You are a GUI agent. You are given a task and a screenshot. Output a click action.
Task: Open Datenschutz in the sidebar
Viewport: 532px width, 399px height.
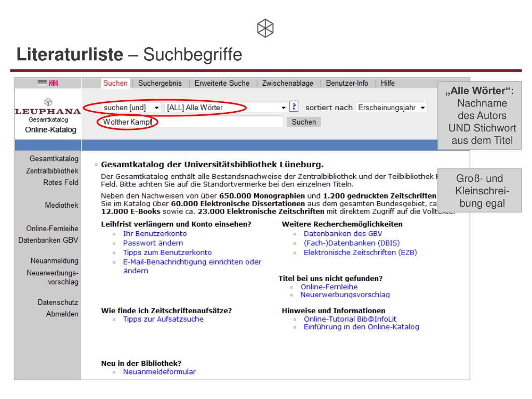(x=58, y=302)
